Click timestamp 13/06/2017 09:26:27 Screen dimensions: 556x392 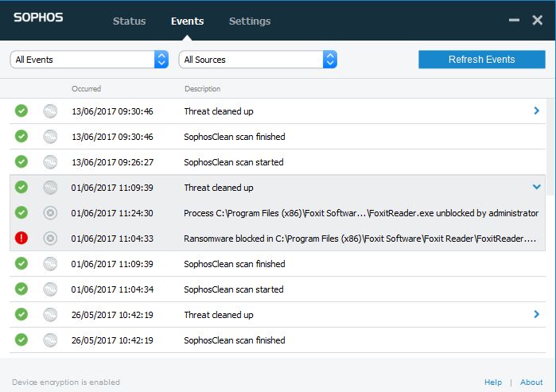(x=112, y=162)
